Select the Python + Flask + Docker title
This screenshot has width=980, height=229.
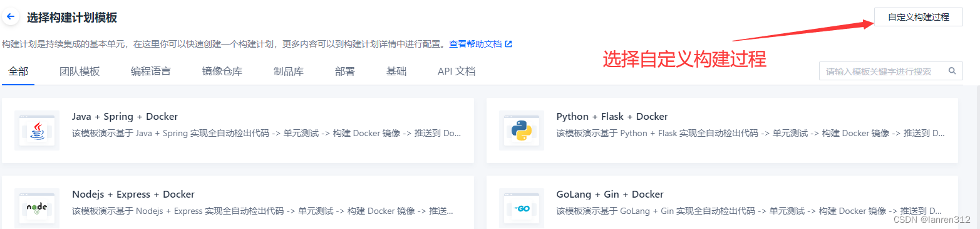(x=612, y=117)
